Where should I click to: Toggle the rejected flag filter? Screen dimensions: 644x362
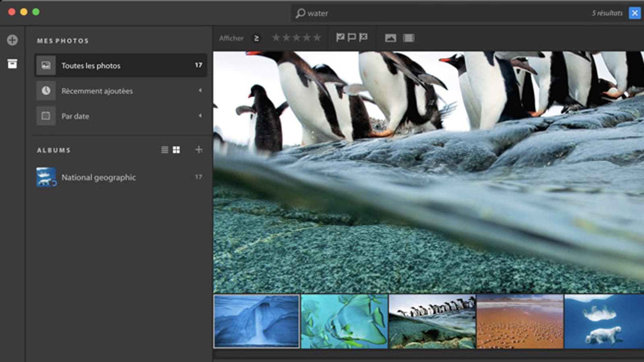coord(363,37)
